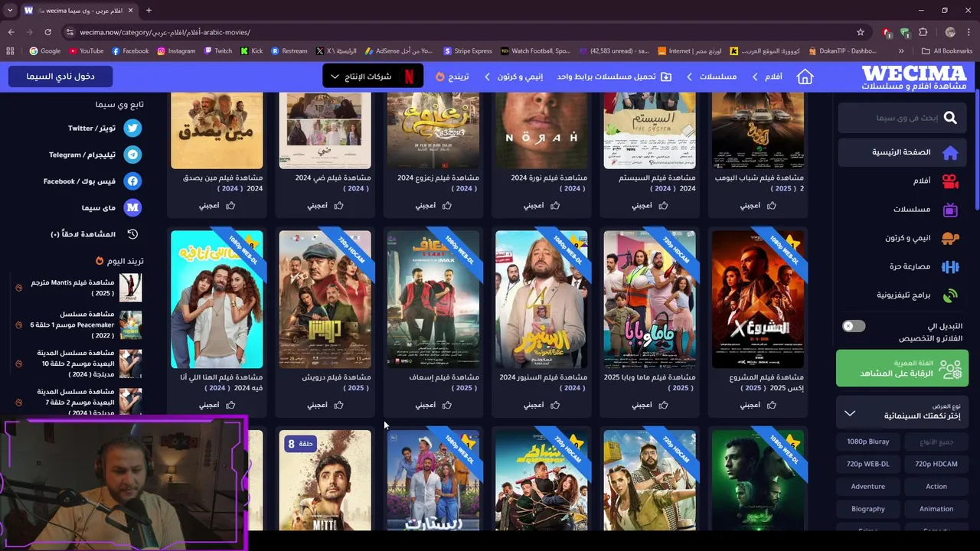Like فيلم زعزوع 2024
Viewport: 980px width, 551px height.
(x=433, y=205)
